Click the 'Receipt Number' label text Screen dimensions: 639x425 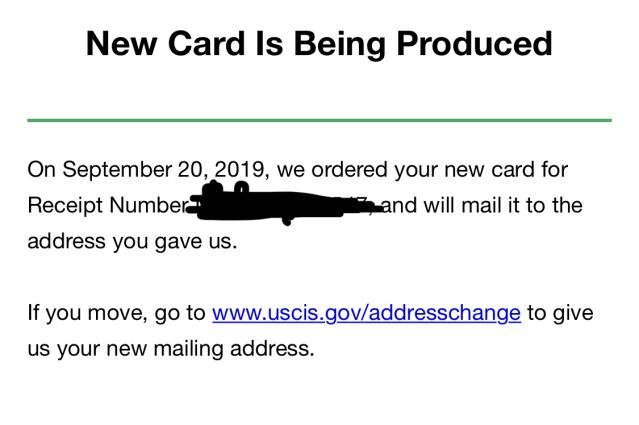point(108,205)
